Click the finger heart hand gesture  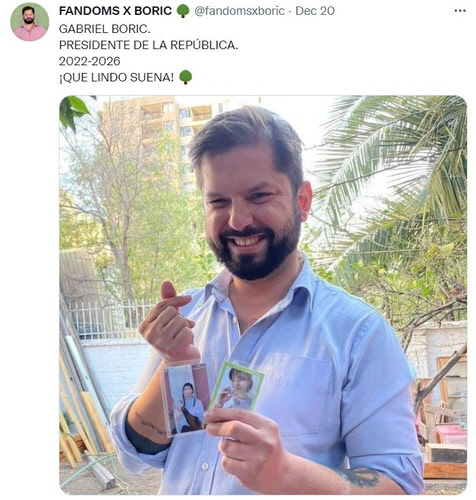[168, 320]
